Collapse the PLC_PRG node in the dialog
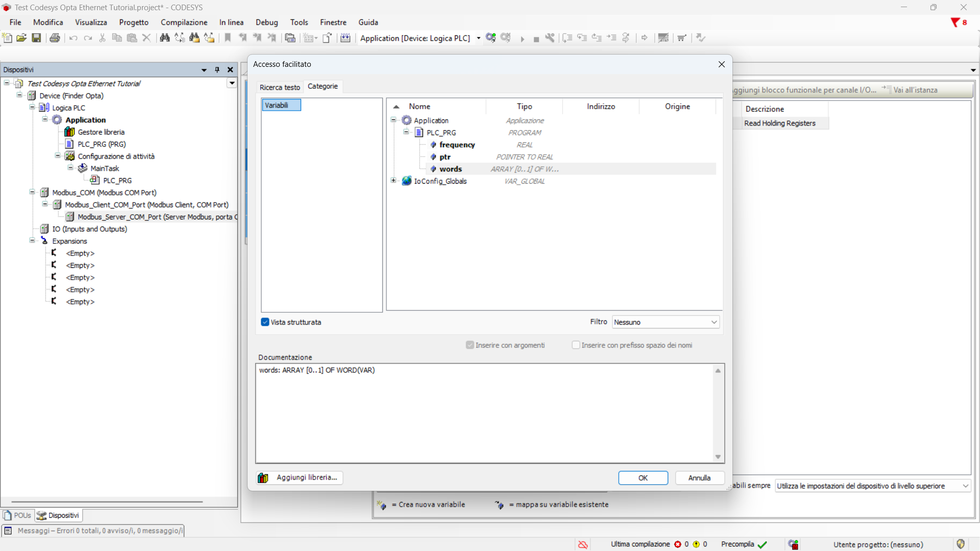This screenshot has height=551, width=980. (x=406, y=132)
